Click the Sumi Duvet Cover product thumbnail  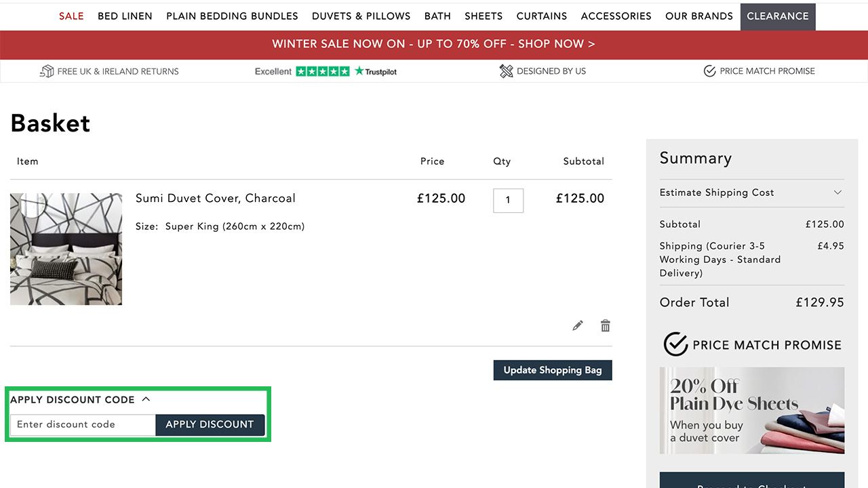[x=66, y=249]
